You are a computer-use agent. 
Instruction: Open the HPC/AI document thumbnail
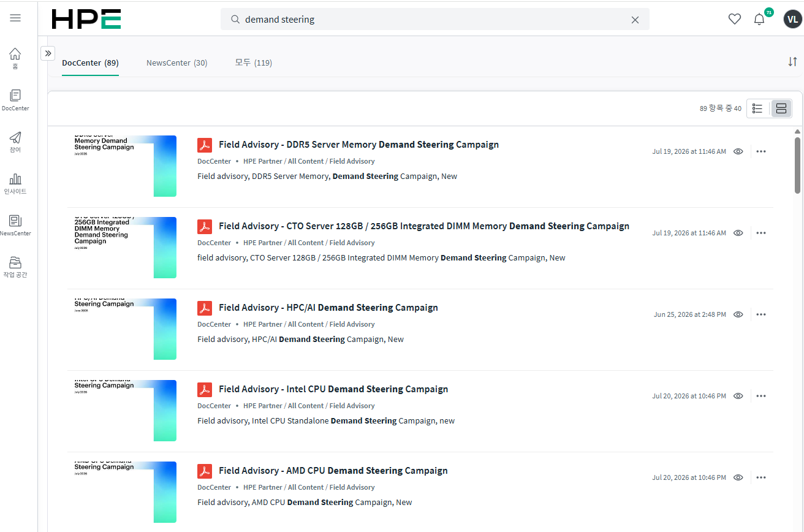point(124,329)
